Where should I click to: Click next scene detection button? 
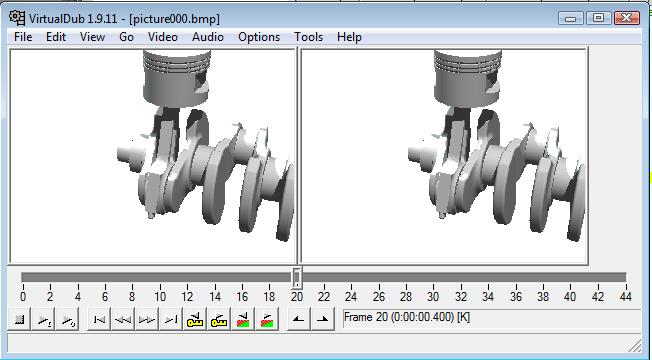tap(267, 320)
